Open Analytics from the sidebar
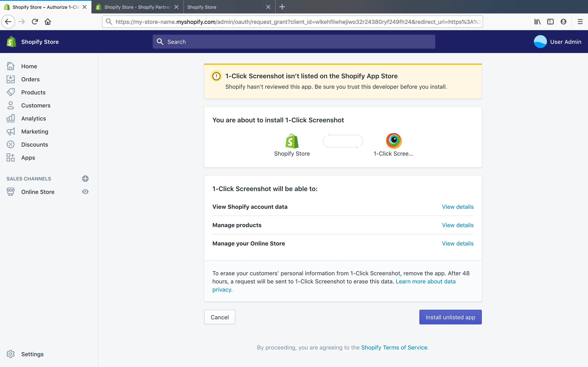This screenshot has height=367, width=588. [x=33, y=118]
